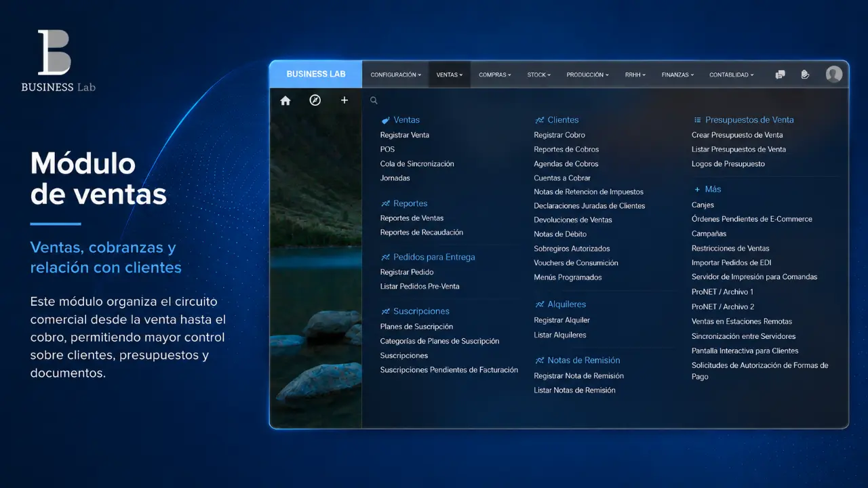Open Sincronización entre Servidores
Image resolution: width=868 pixels, height=488 pixels.
click(x=744, y=336)
